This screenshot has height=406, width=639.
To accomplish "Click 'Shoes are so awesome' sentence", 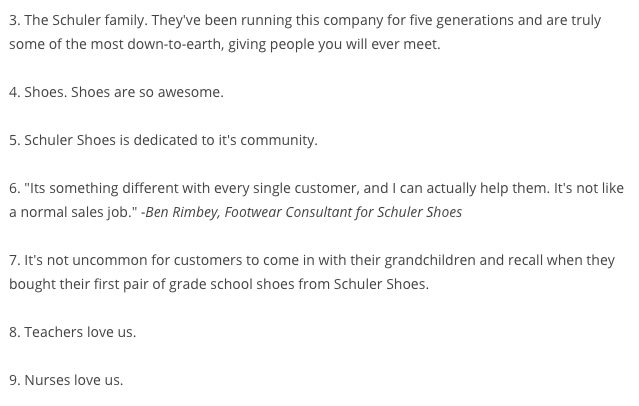I will tap(147, 92).
